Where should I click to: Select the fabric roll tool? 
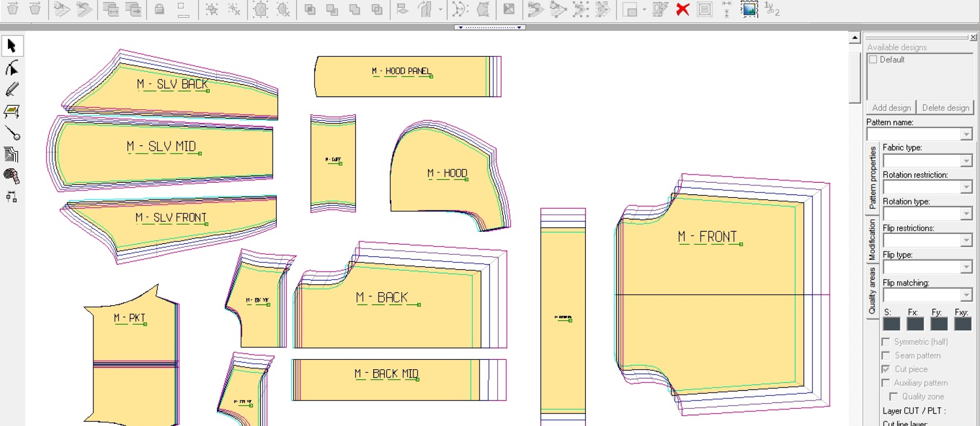coord(11,176)
